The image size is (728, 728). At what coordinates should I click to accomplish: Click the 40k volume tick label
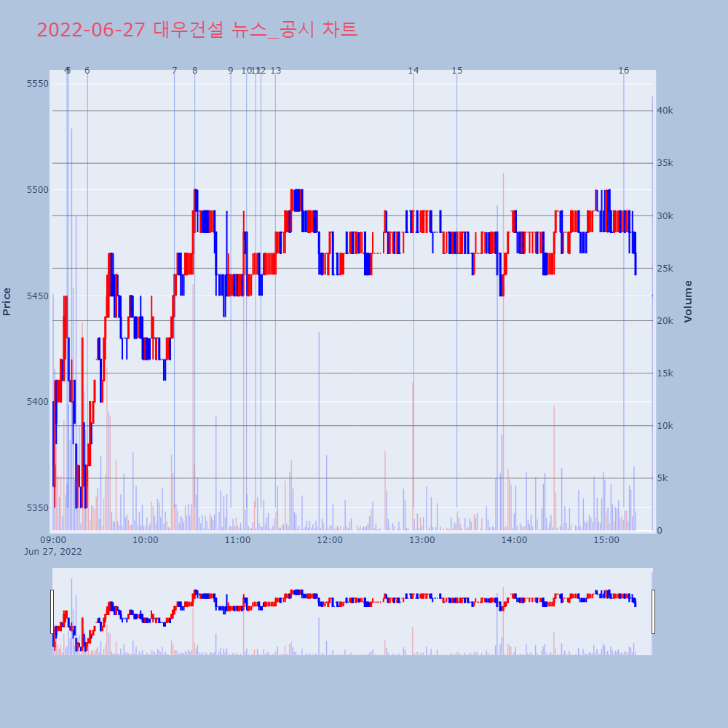pyautogui.click(x=665, y=111)
